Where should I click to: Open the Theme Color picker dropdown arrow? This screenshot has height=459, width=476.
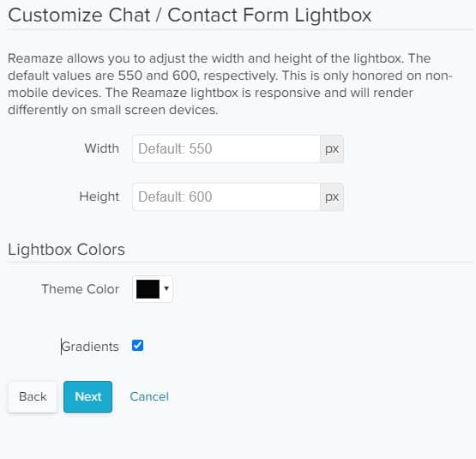pos(166,288)
